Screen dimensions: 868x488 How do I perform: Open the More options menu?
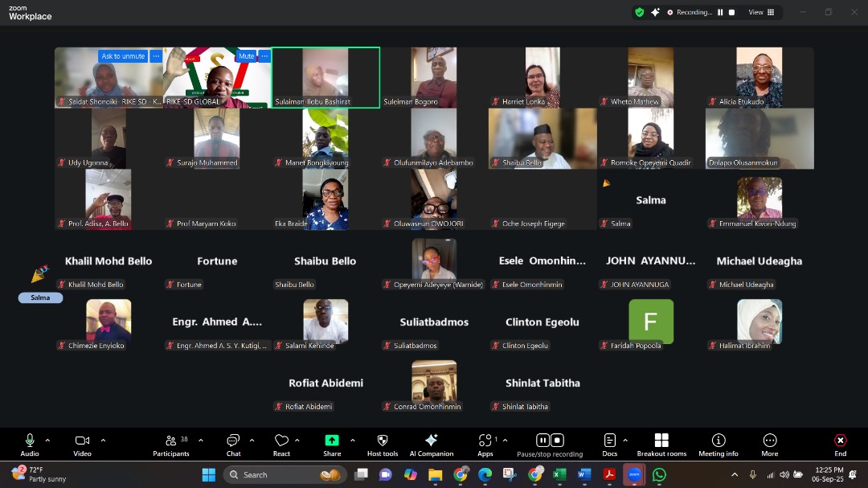[769, 445]
